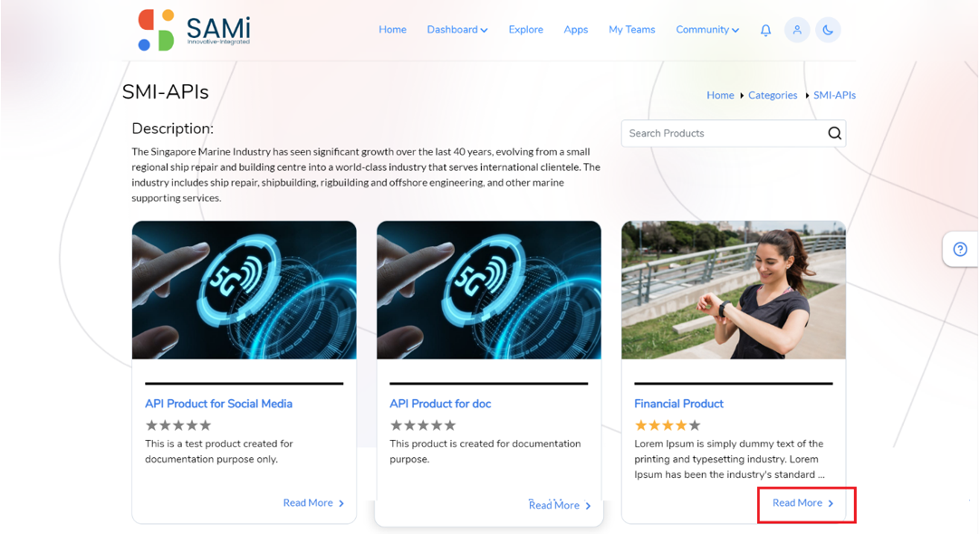
Task: Open the Apps menu item
Action: coord(576,29)
